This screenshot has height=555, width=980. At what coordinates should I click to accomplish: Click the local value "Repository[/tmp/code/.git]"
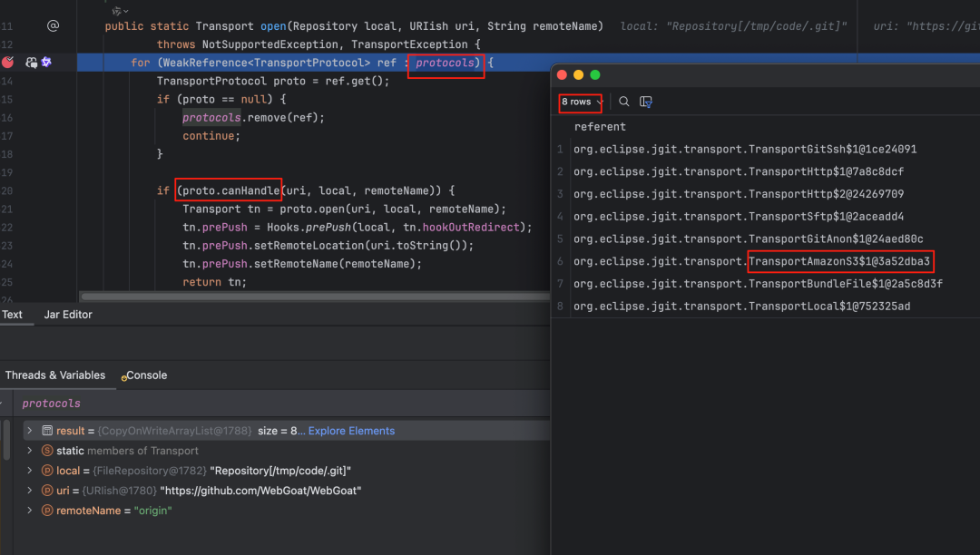coord(280,471)
